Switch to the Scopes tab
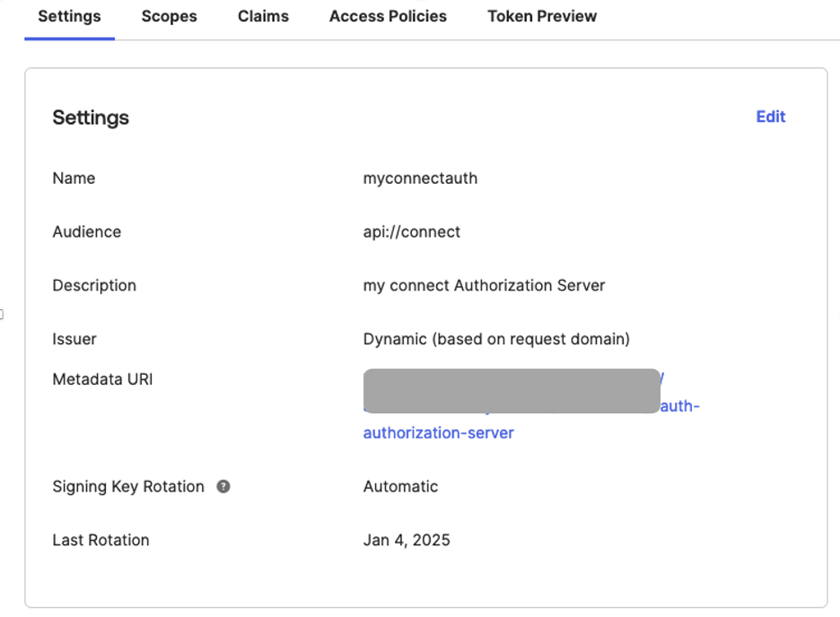This screenshot has width=840, height=617. click(169, 16)
